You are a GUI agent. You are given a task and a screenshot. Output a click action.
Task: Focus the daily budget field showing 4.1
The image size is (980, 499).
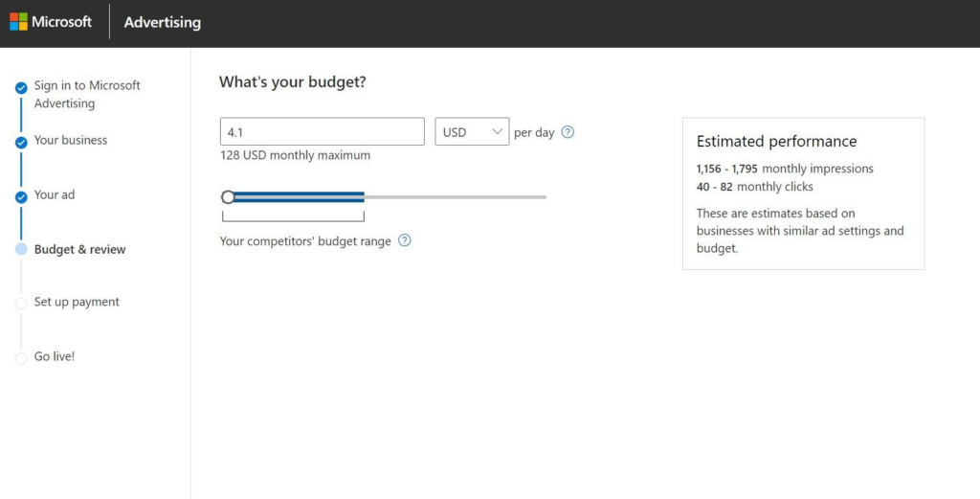(323, 132)
